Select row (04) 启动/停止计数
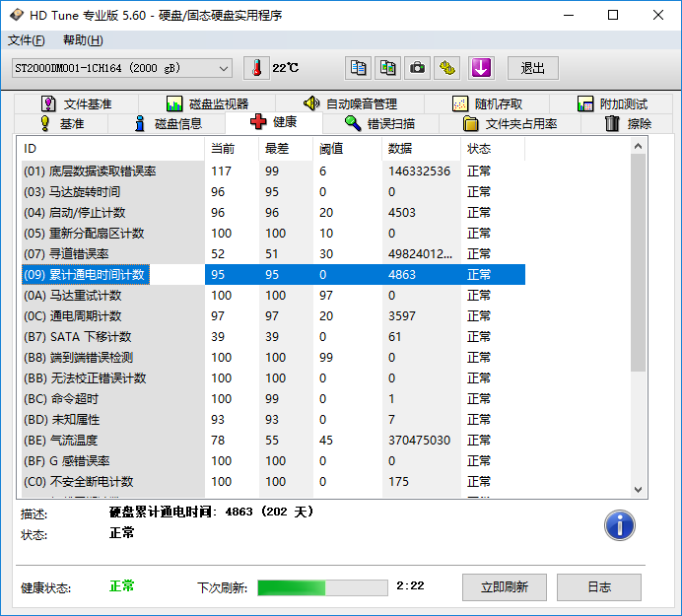 point(274,213)
